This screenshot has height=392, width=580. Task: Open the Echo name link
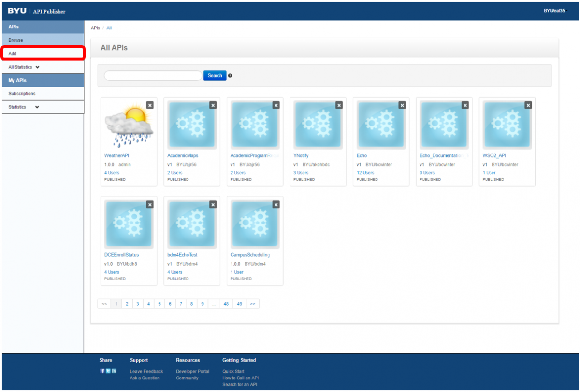(362, 155)
